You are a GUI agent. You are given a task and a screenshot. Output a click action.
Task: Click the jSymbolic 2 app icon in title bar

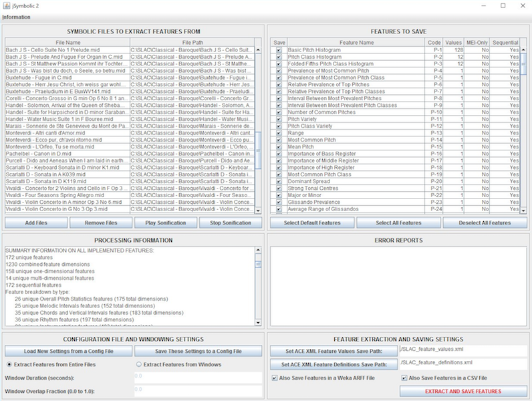pyautogui.click(x=7, y=6)
